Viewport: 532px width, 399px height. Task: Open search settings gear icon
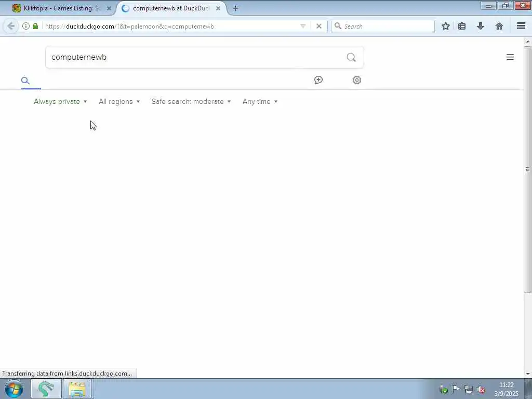click(x=356, y=80)
